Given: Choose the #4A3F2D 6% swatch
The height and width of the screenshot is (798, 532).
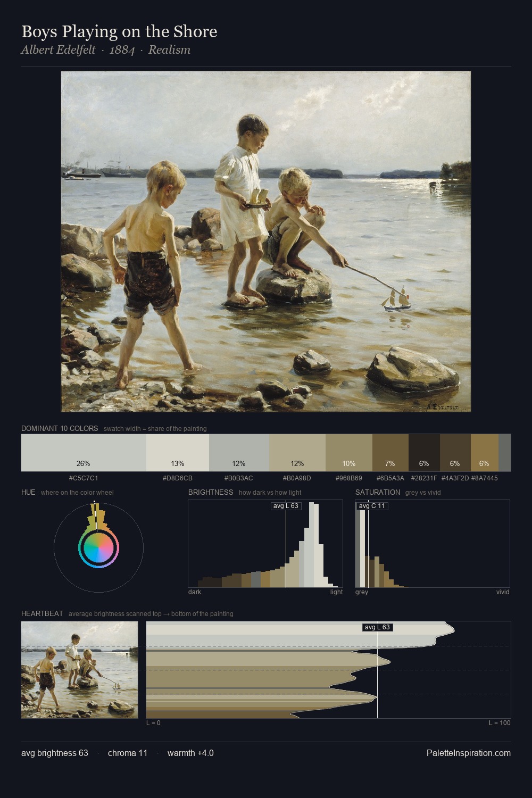Looking at the screenshot, I should point(455,453).
